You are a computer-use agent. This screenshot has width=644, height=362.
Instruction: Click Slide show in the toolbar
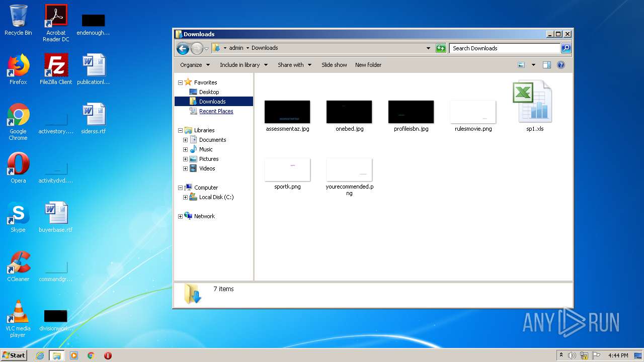click(334, 65)
